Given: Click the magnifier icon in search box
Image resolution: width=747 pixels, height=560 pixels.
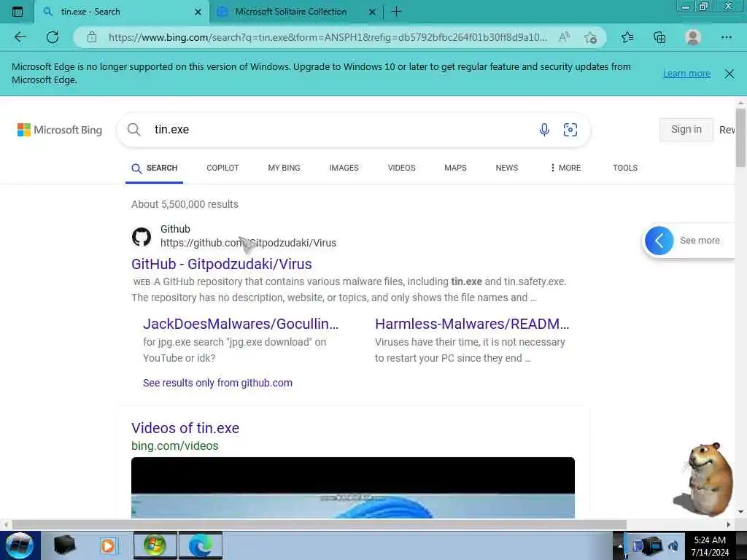Looking at the screenshot, I should (x=134, y=130).
